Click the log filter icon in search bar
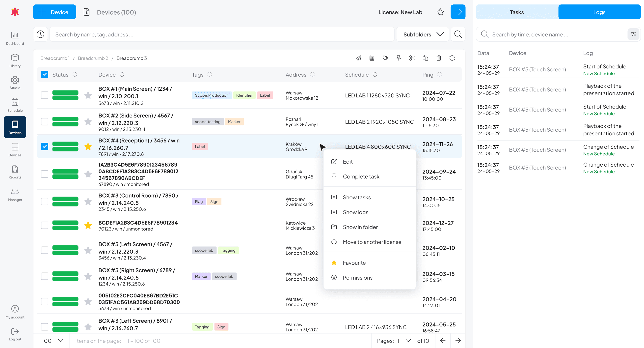Image resolution: width=644 pixels, height=348 pixels. (633, 34)
